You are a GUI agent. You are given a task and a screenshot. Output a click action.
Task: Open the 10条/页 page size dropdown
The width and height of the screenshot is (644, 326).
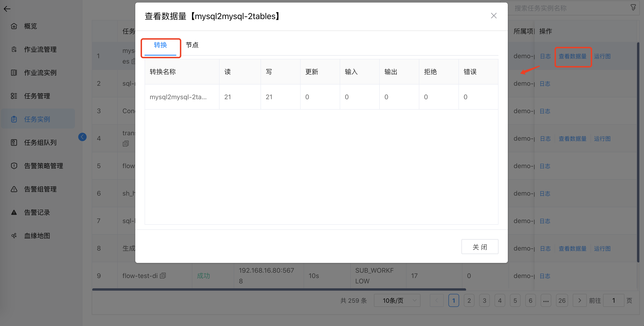point(397,300)
